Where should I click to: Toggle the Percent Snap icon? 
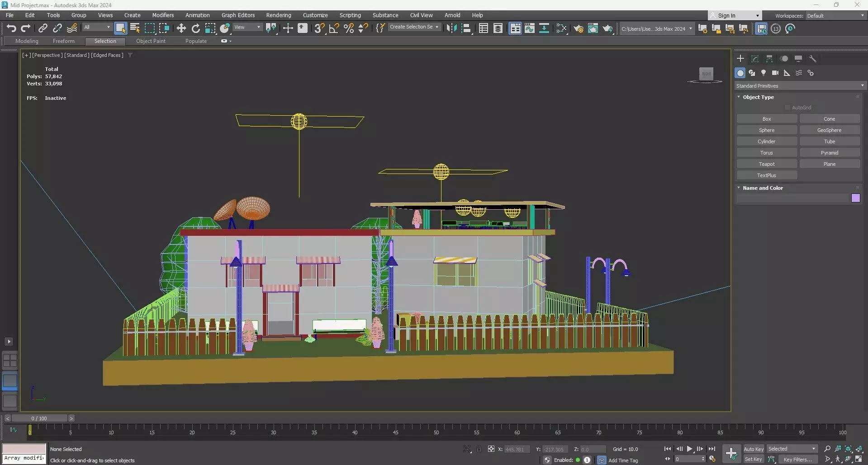click(349, 28)
